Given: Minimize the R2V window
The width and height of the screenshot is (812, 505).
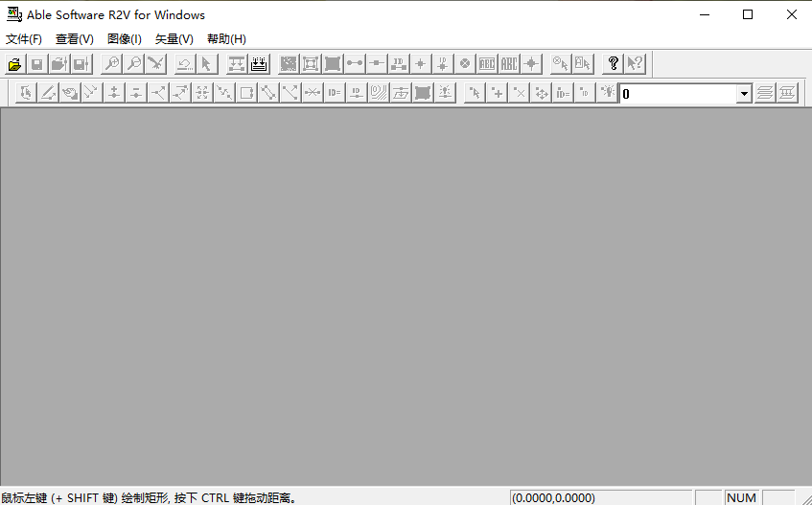Looking at the screenshot, I should click(705, 14).
